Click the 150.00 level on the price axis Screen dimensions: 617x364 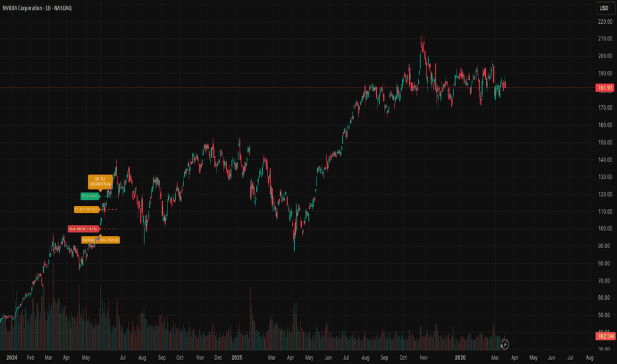[x=605, y=142]
